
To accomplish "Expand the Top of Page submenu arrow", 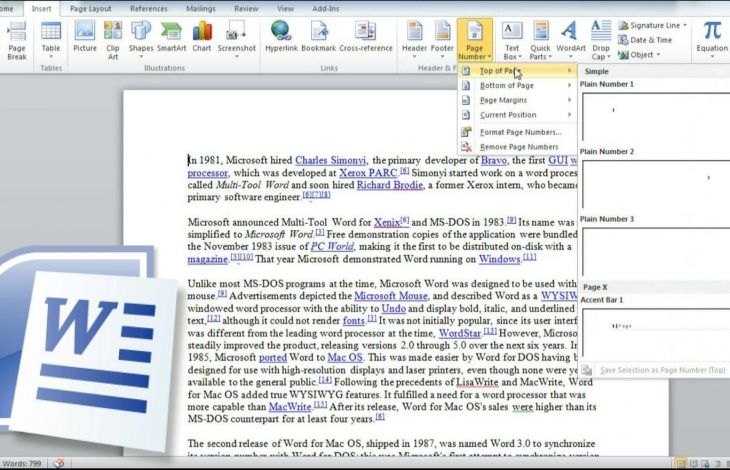I will [569, 71].
